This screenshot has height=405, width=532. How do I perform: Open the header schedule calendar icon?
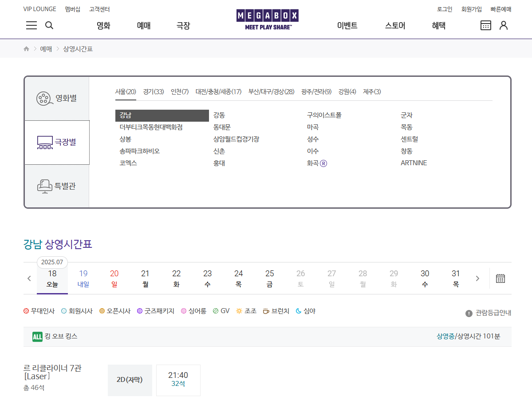[x=485, y=25]
